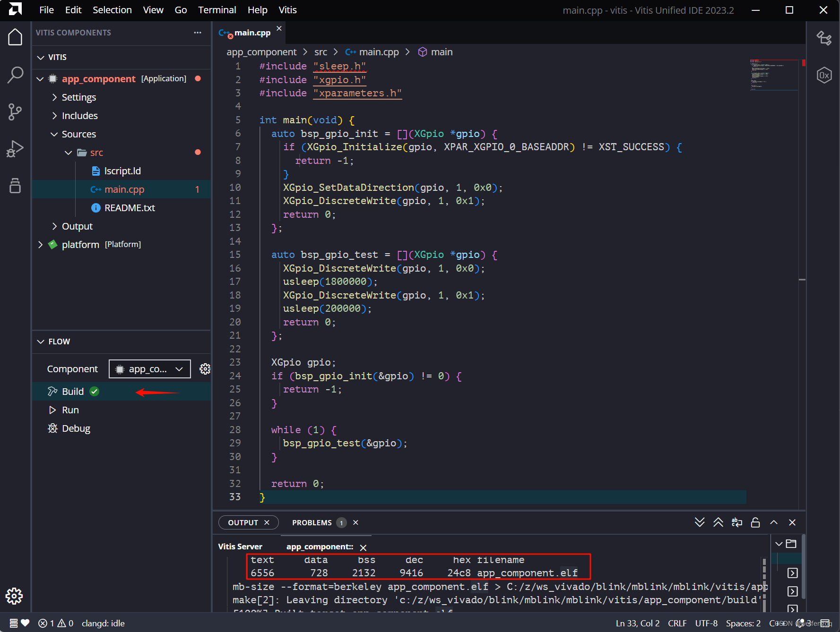Viewport: 840px width, 632px height.
Task: Open the Go menu
Action: click(x=181, y=10)
